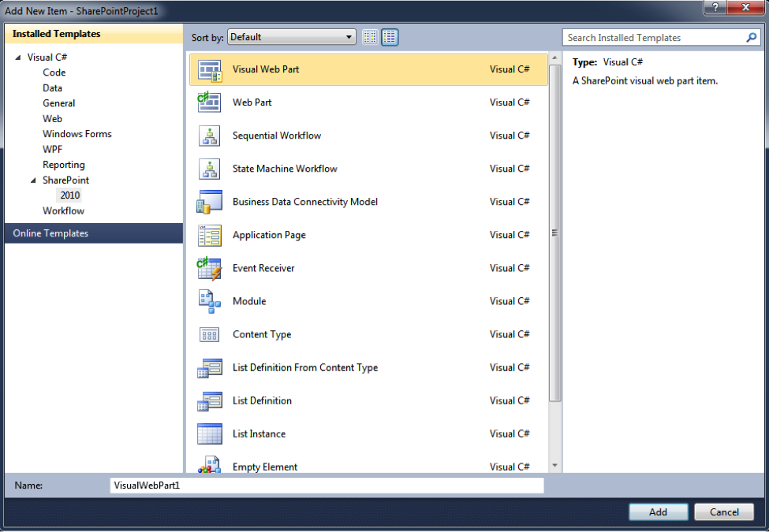Click the template list scroll up arrow
Image resolution: width=769 pixels, height=532 pixels.
tap(554, 58)
